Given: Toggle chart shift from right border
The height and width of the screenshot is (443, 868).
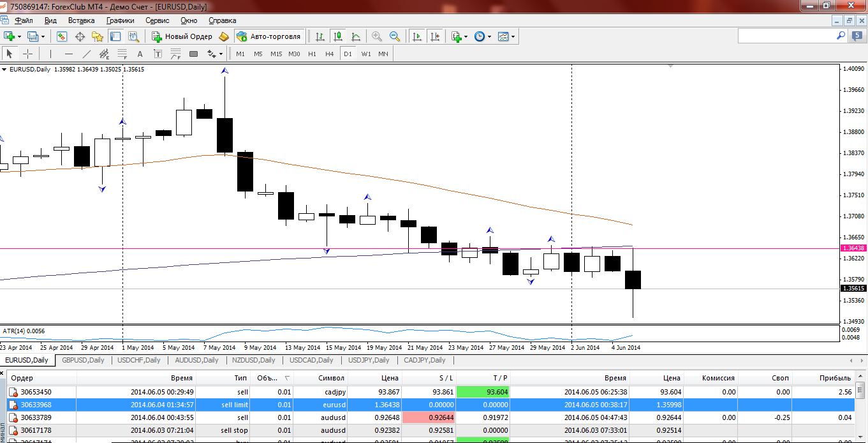Looking at the screenshot, I should (x=435, y=36).
